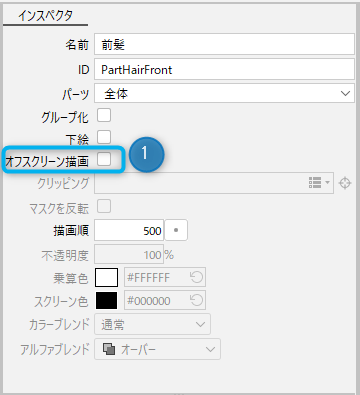Screen dimensions: 360x395
Task: Click the clipping target crosshair icon
Action: [x=345, y=183]
